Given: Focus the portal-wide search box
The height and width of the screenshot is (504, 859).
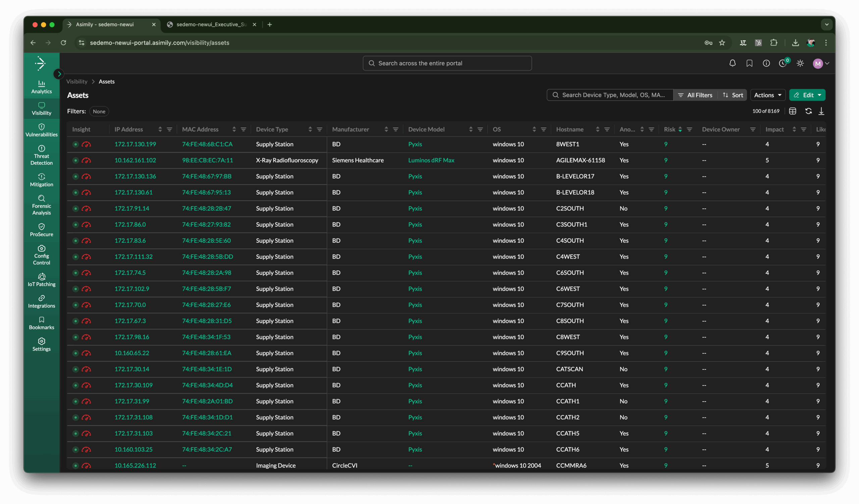Looking at the screenshot, I should coord(447,63).
